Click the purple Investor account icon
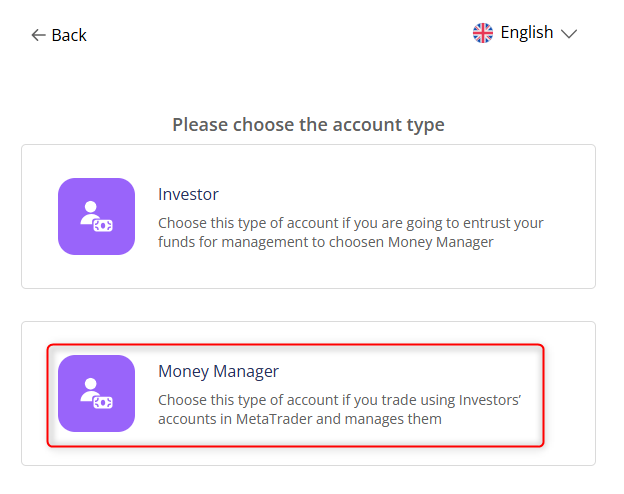 (96, 216)
